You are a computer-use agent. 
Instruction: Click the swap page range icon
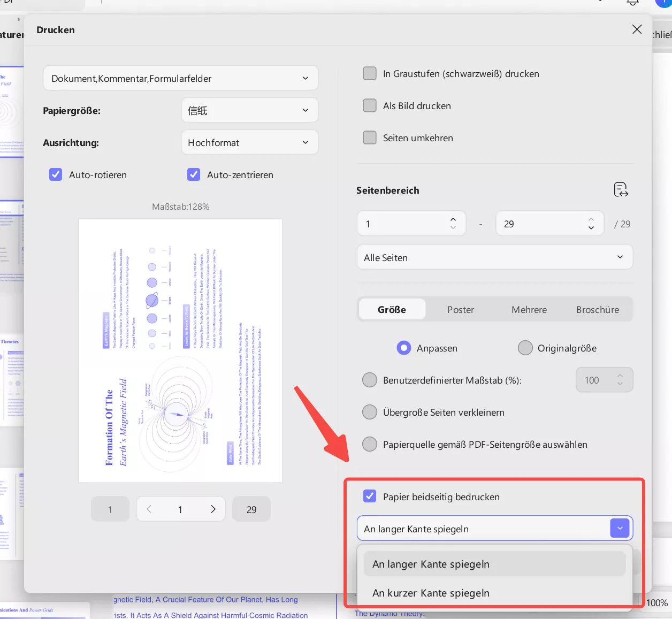[x=621, y=190]
